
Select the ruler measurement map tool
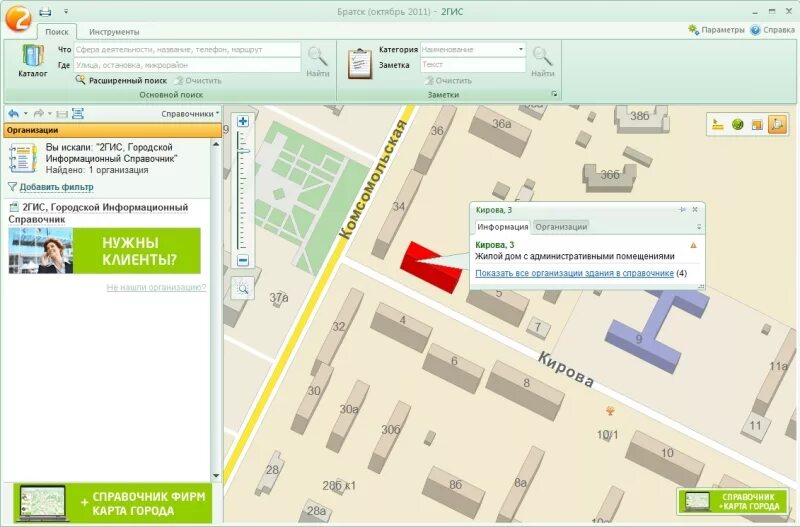click(x=718, y=124)
